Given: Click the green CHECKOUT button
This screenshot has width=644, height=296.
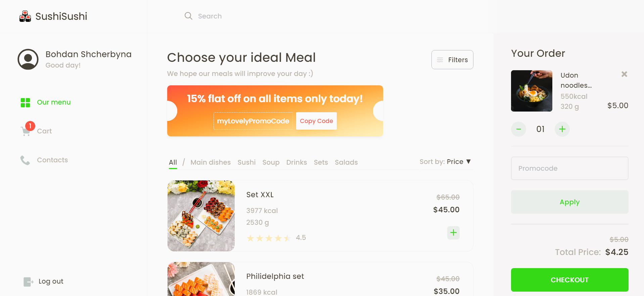Looking at the screenshot, I should click(x=569, y=280).
